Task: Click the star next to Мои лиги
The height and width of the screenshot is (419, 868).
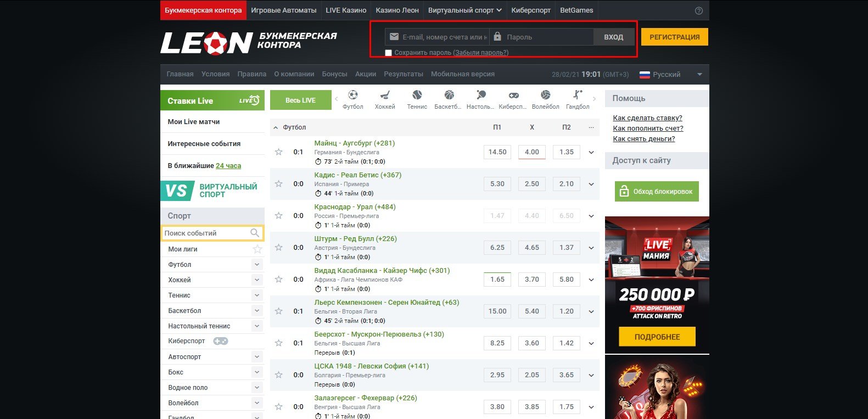Action: click(257, 249)
